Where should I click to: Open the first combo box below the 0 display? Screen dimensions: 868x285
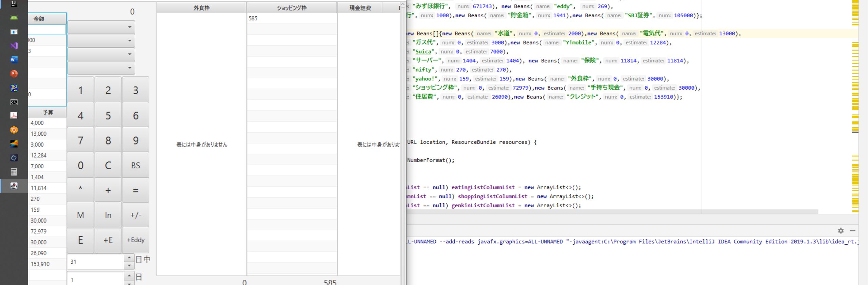(x=101, y=27)
